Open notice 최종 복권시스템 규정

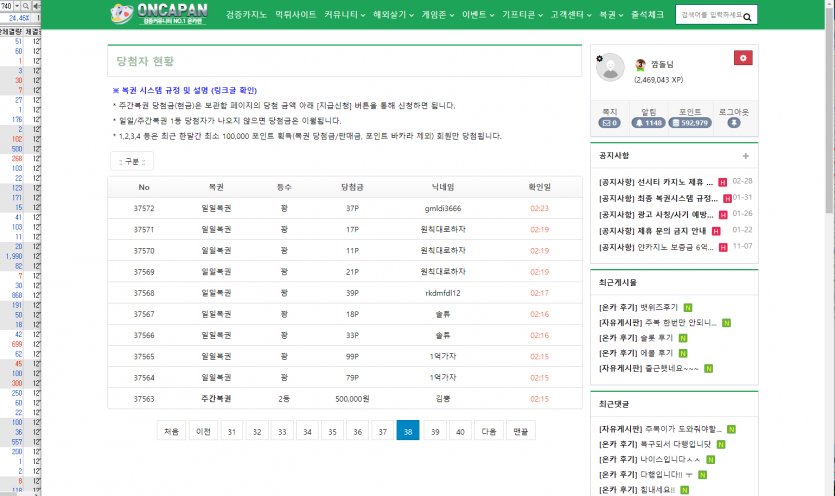point(658,199)
